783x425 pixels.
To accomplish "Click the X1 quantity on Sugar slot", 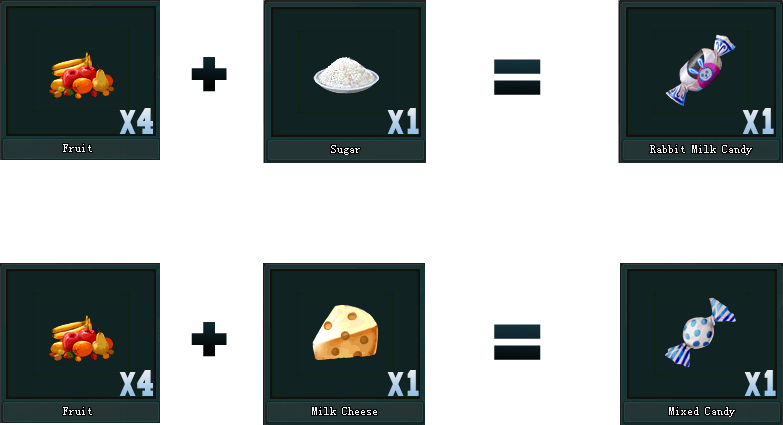I will coord(403,122).
